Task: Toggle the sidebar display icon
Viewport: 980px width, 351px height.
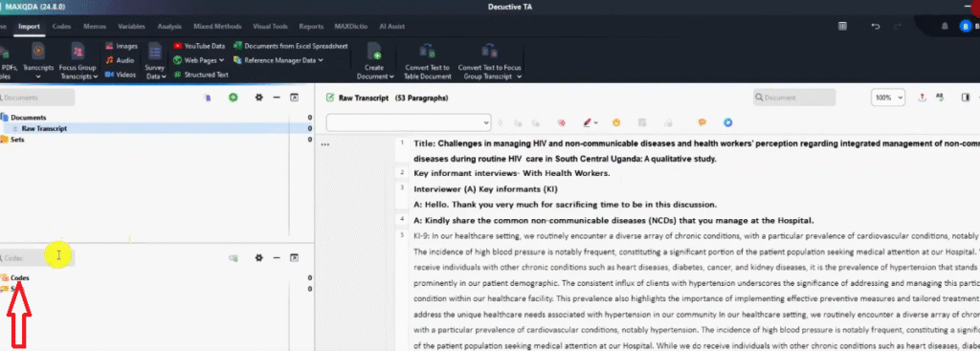Action: [966, 98]
